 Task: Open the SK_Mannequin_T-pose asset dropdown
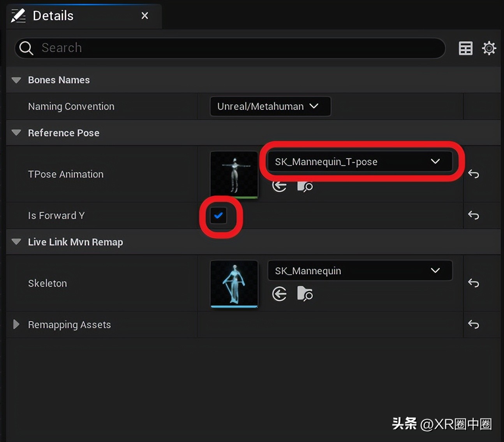click(359, 162)
